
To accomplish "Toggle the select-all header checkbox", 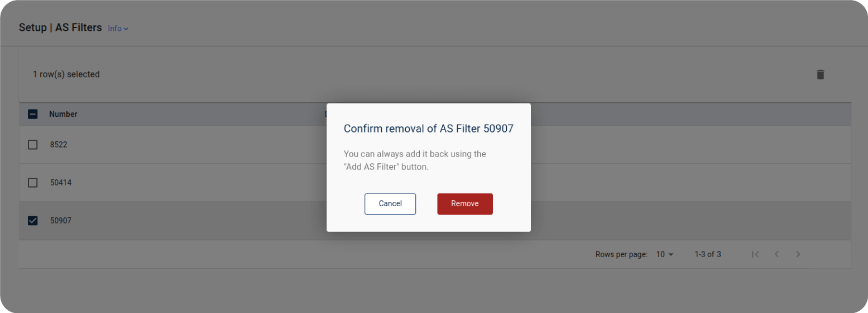I will click(33, 114).
